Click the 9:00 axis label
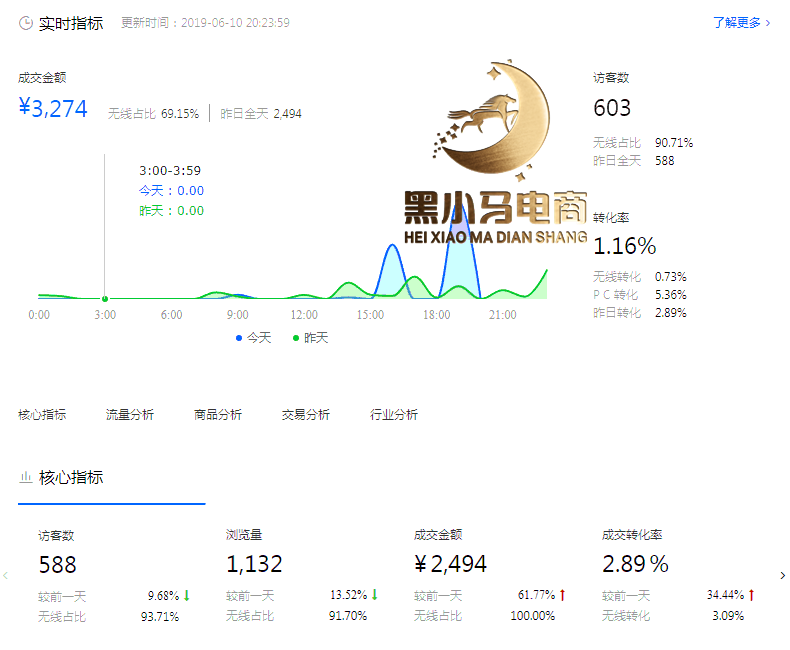The width and height of the screenshot is (790, 650). click(x=237, y=315)
